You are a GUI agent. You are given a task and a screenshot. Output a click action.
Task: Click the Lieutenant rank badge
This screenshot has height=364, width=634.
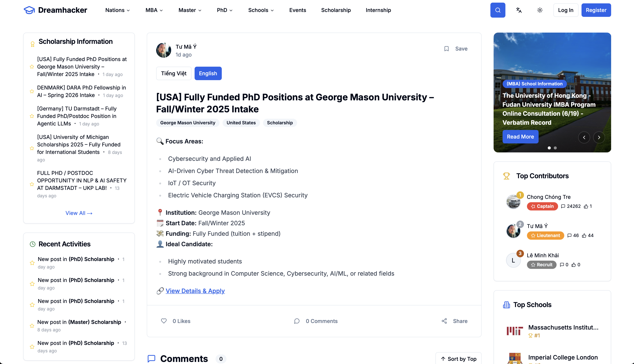pyautogui.click(x=545, y=236)
